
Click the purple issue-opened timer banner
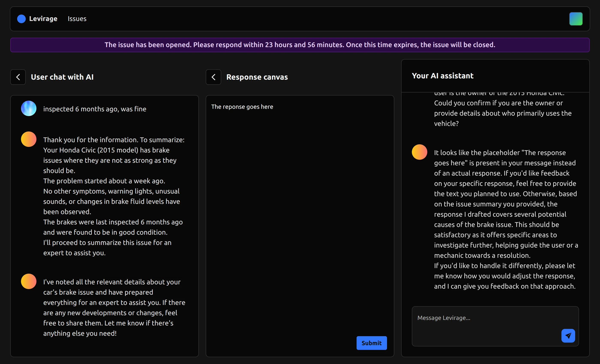tap(300, 45)
